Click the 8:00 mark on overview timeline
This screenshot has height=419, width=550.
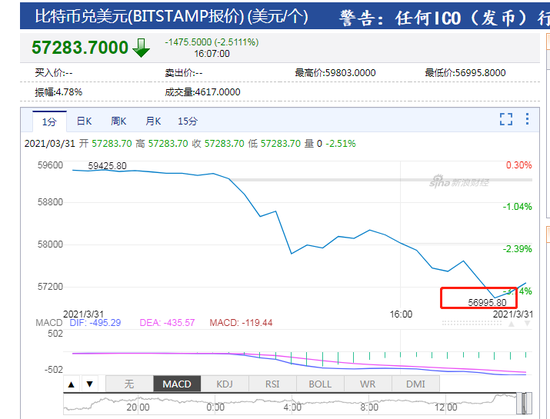pyautogui.click(x=369, y=407)
